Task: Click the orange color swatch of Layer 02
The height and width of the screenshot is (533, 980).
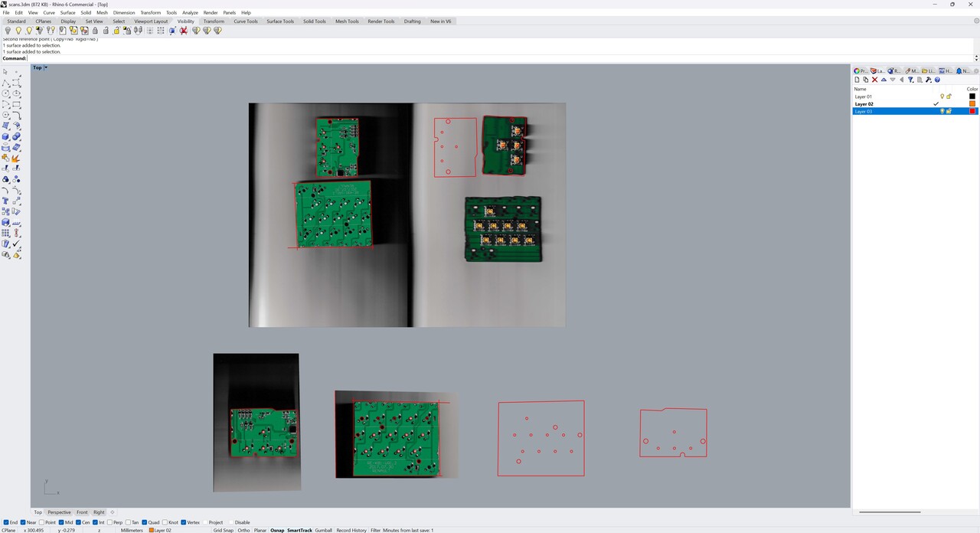Action: pyautogui.click(x=972, y=104)
